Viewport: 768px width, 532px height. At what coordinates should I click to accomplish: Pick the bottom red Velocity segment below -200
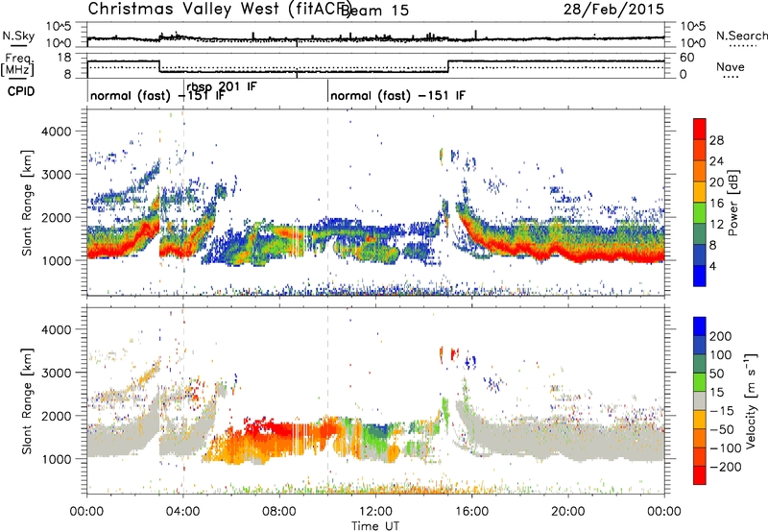coord(700,475)
